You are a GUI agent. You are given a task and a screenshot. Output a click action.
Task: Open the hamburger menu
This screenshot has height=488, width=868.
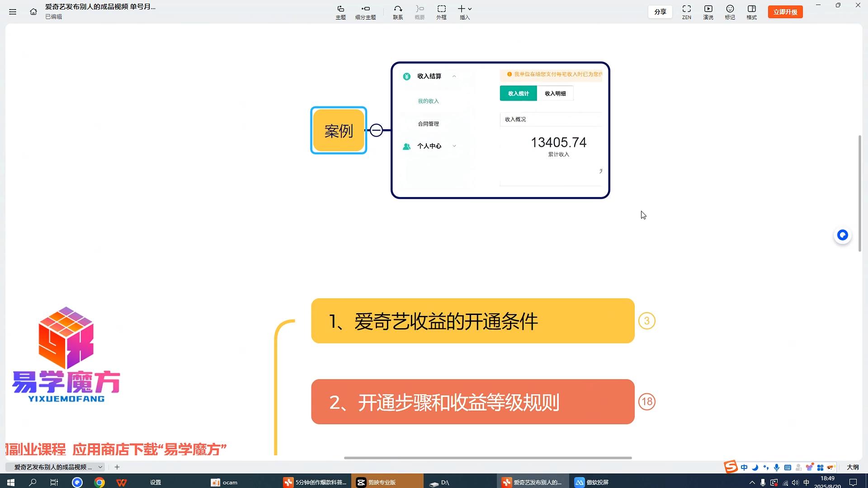click(x=12, y=11)
